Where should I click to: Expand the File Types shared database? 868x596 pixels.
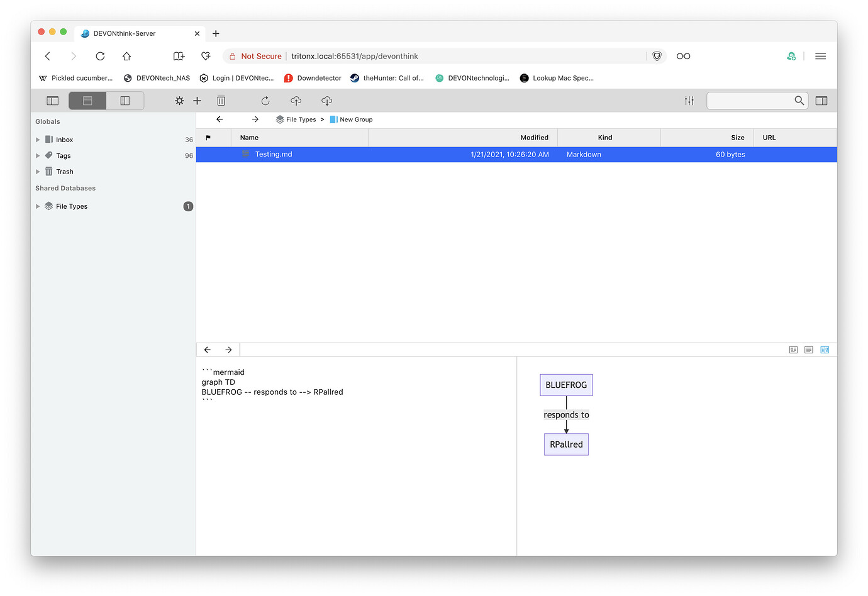tap(38, 206)
